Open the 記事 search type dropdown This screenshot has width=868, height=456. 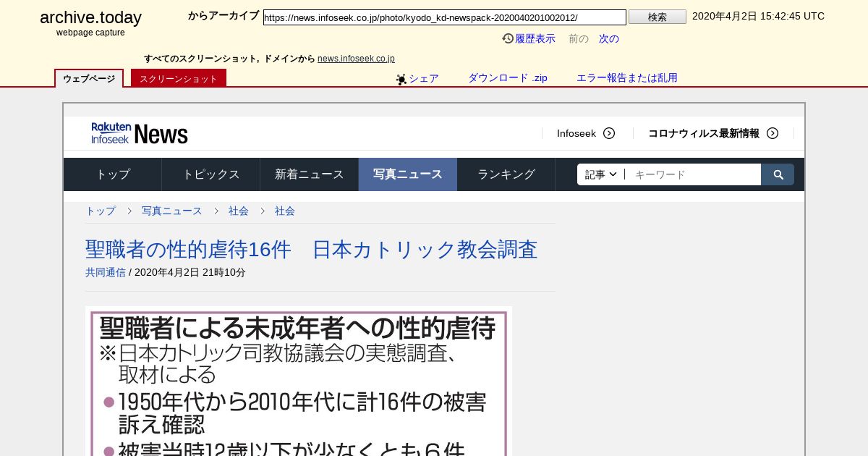[x=601, y=174]
